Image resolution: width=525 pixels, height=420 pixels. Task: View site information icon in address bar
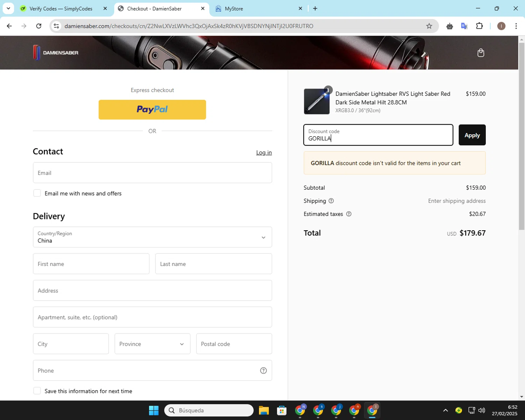click(56, 26)
